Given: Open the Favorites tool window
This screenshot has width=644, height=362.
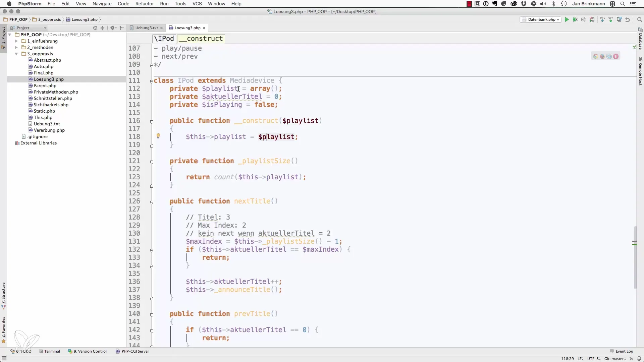Looking at the screenshot, I should pyautogui.click(x=3, y=330).
